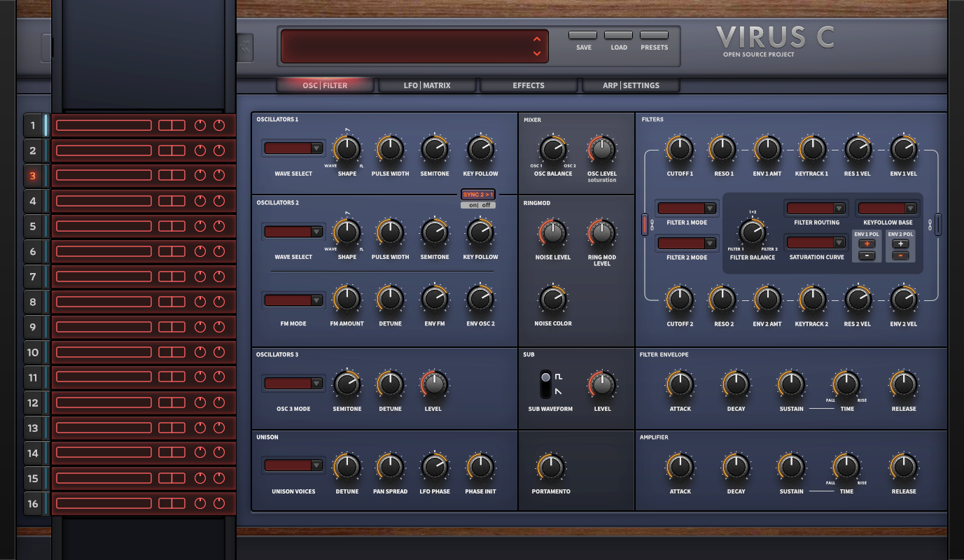964x560 pixels.
Task: Open the Filter Routing dropdown
Action: click(x=816, y=209)
